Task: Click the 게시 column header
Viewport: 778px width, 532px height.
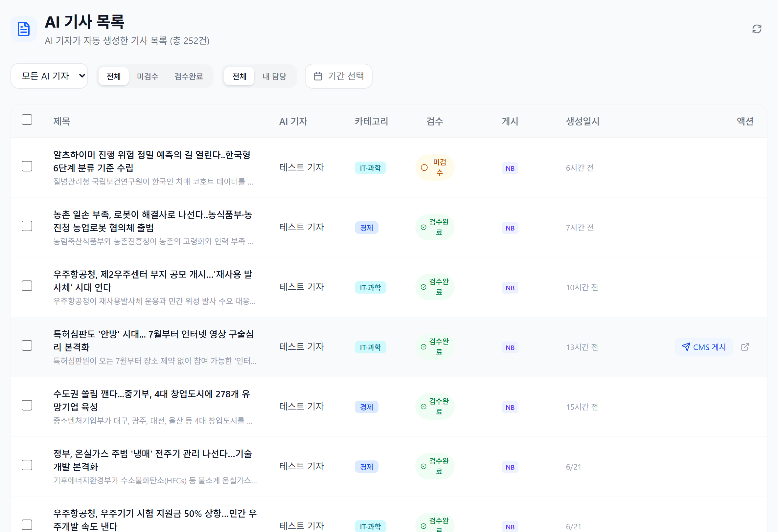Action: coord(510,121)
